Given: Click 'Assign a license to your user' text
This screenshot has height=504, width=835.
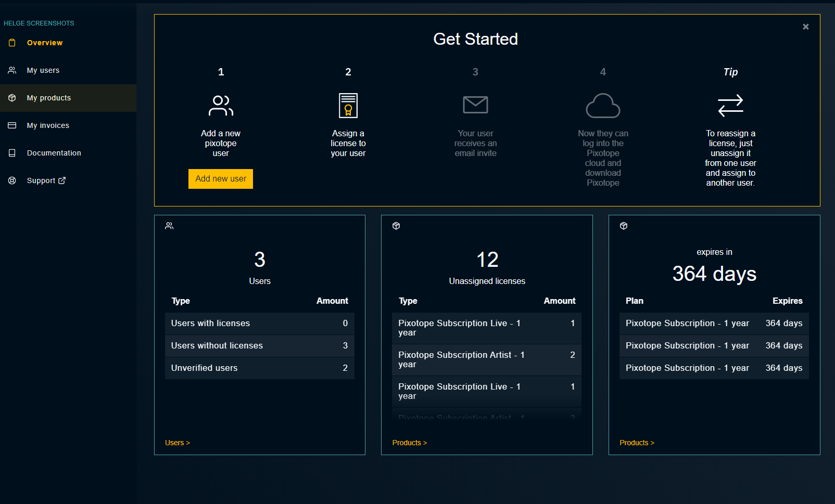Looking at the screenshot, I should tap(348, 144).
